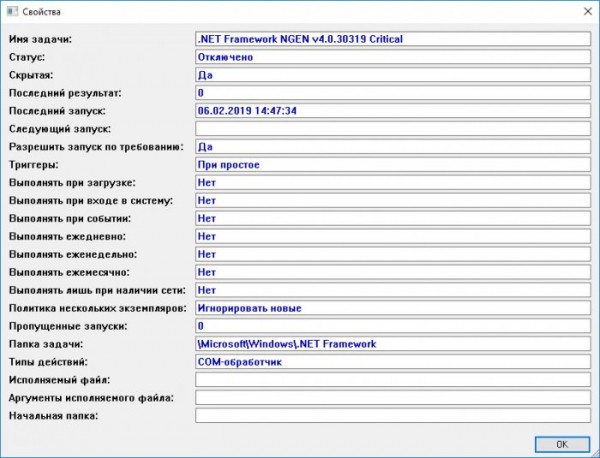Click the Выполнять ежемесячно field

(x=393, y=272)
